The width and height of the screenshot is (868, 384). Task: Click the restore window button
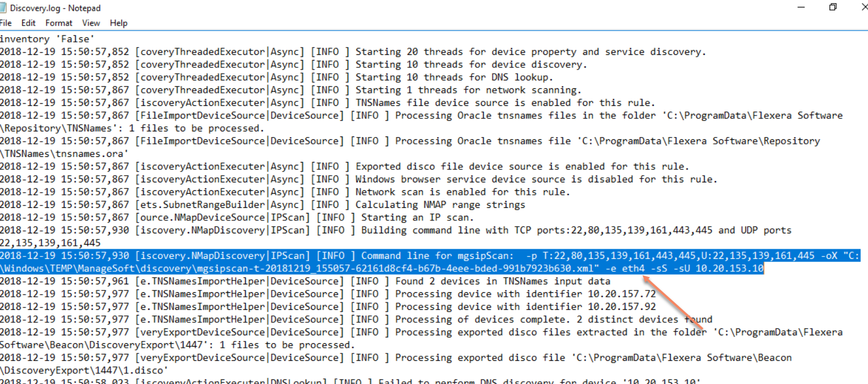click(833, 7)
